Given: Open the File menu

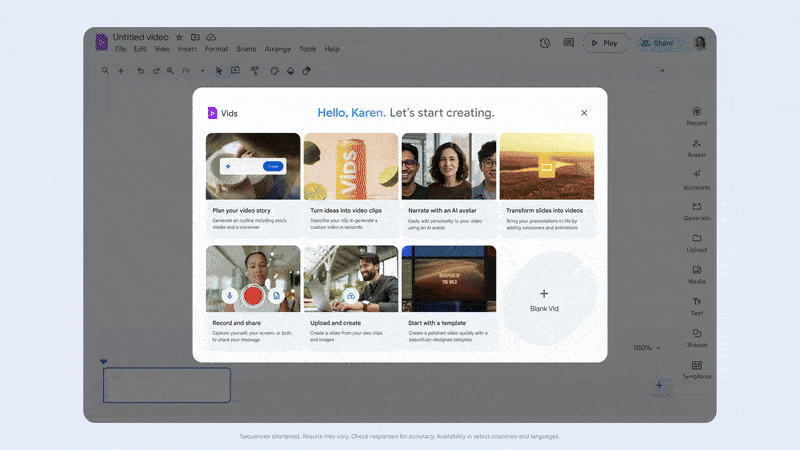Looking at the screenshot, I should pos(120,49).
